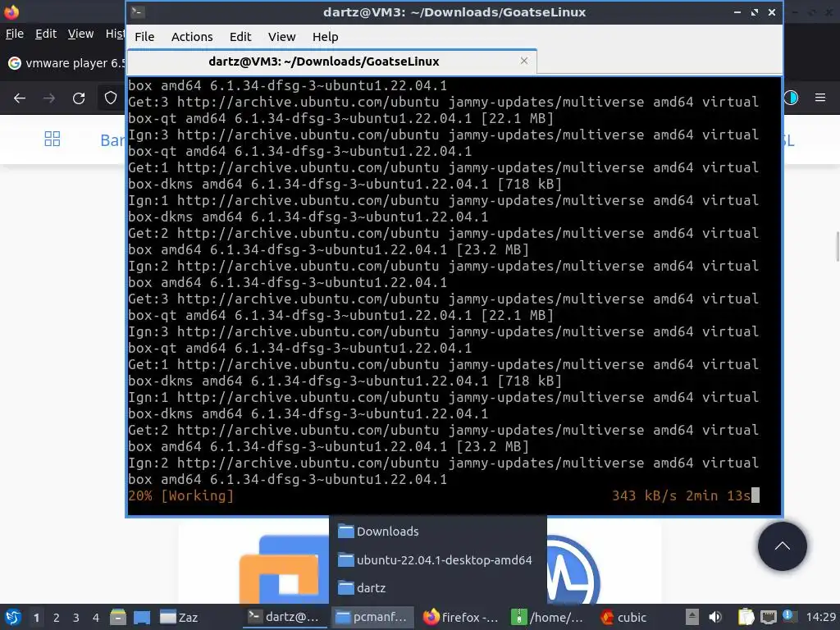Close the dartz@VM3 terminal tab
The height and width of the screenshot is (630, 840).
coord(524,61)
